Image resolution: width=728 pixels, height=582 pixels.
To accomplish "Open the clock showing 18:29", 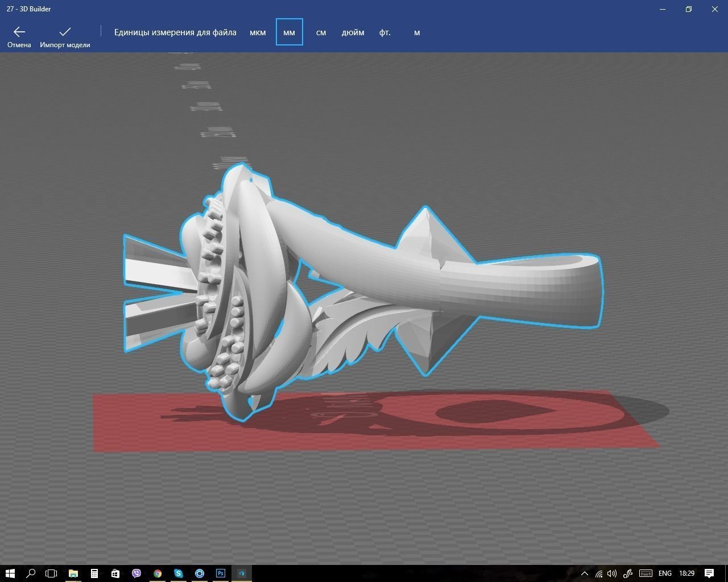I will point(686,573).
